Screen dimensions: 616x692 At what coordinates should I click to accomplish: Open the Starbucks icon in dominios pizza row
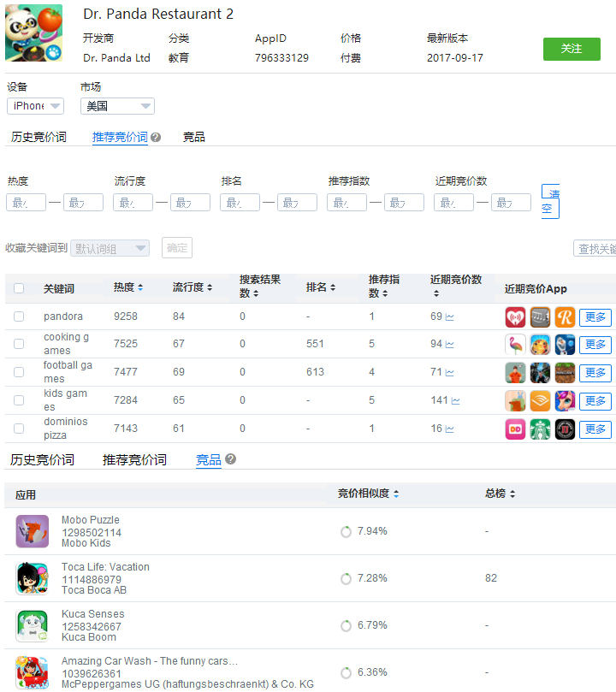540,429
